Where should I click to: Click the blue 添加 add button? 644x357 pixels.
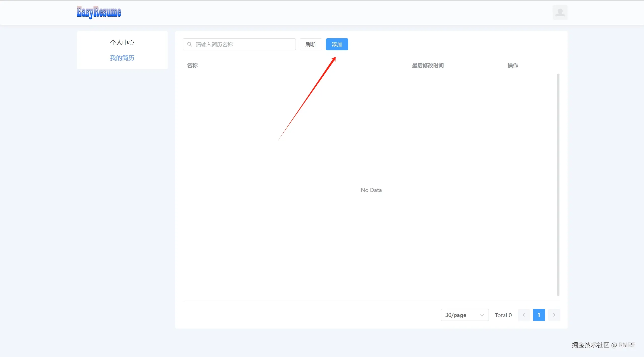point(337,44)
